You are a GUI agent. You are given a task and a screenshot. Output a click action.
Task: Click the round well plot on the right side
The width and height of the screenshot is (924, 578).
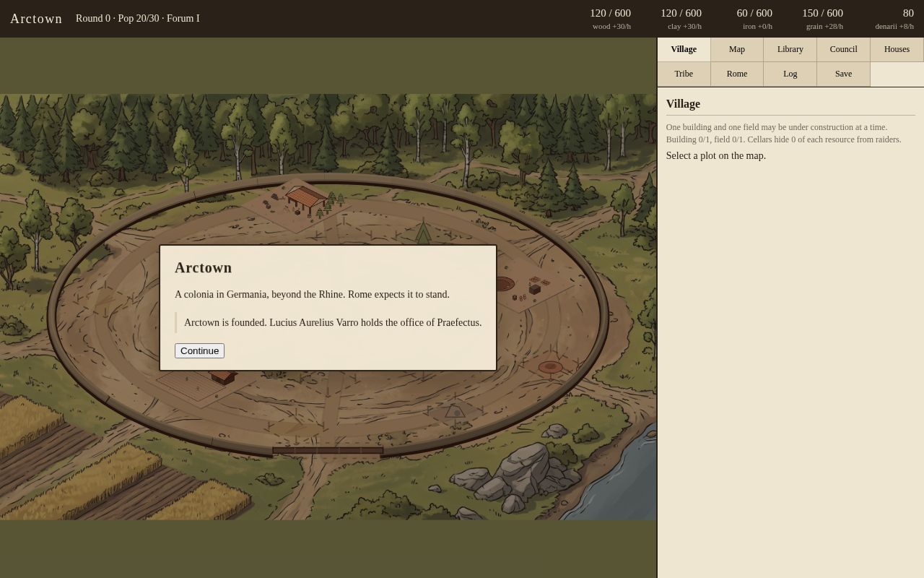pyautogui.click(x=550, y=367)
